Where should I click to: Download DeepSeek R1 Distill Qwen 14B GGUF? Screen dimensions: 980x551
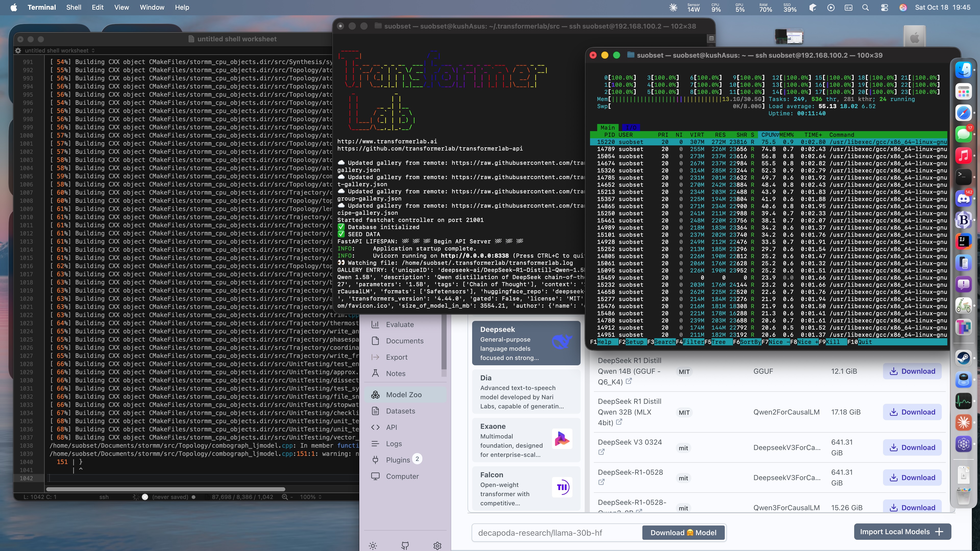click(x=912, y=371)
